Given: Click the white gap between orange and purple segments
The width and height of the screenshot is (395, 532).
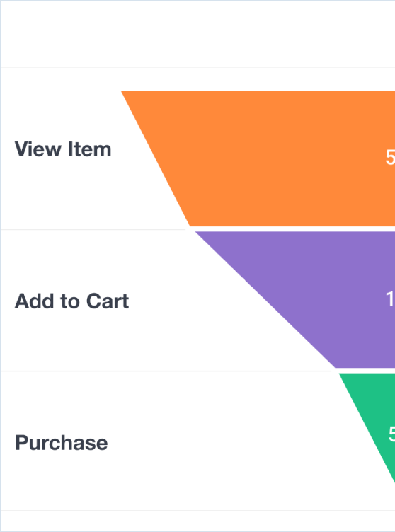Looking at the screenshot, I should (x=292, y=229).
